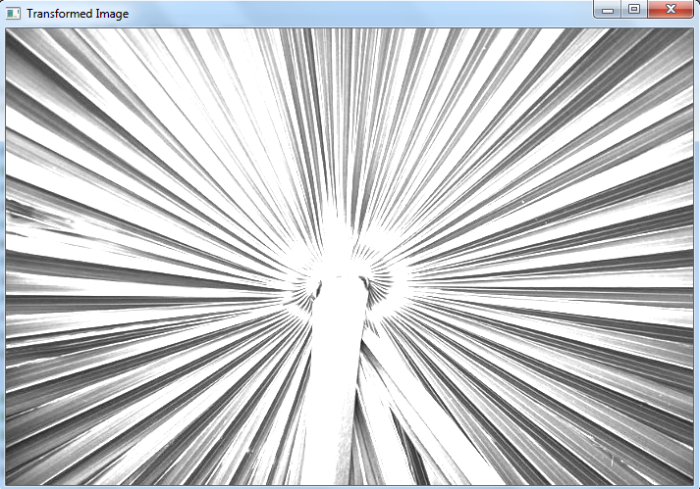Click the transformed palm leaf image
The image size is (700, 489).
tap(350, 257)
